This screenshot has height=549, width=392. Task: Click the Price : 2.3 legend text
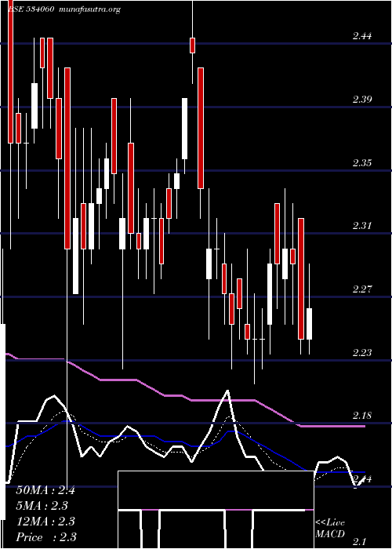pyautogui.click(x=46, y=536)
